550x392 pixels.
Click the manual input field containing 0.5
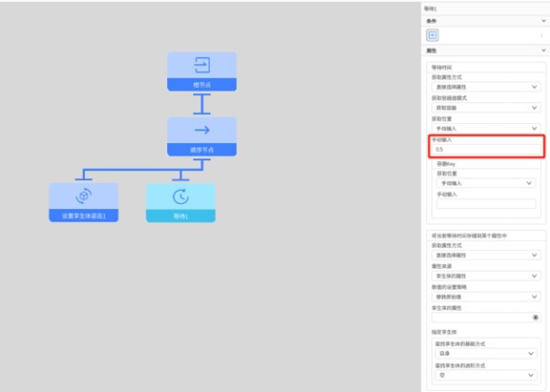[486, 149]
